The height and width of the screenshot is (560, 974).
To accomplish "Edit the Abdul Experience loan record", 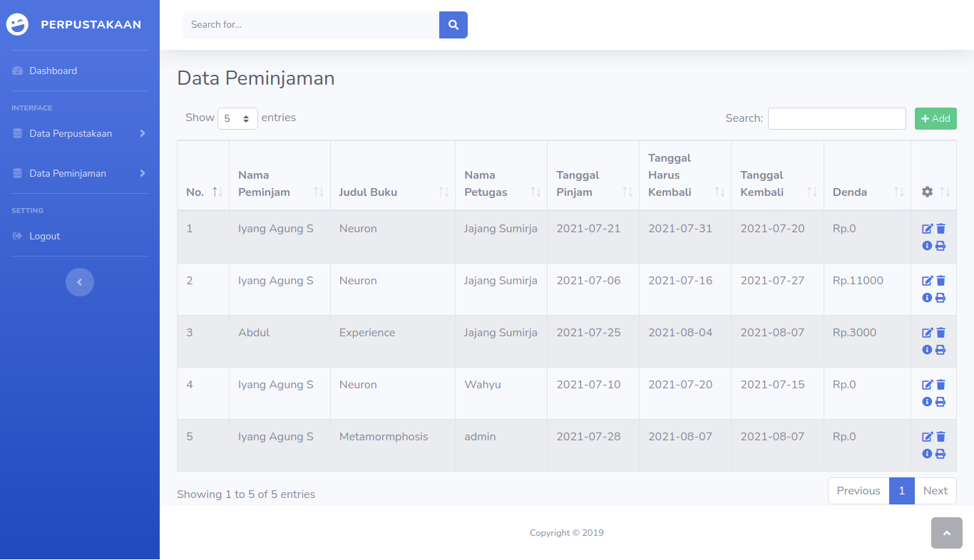I will tap(927, 333).
